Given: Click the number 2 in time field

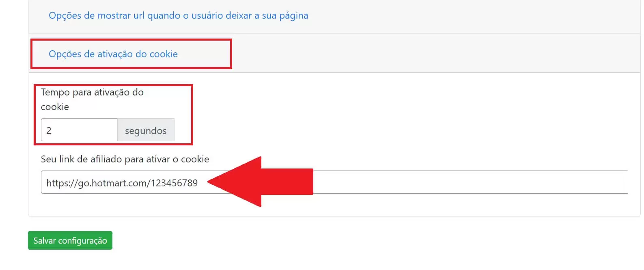Looking at the screenshot, I should (49, 131).
